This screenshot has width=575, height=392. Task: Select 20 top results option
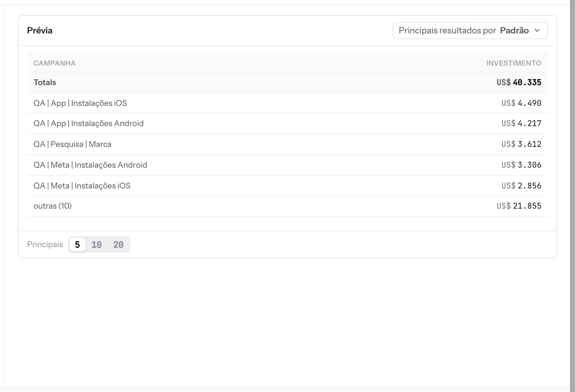pyautogui.click(x=118, y=245)
